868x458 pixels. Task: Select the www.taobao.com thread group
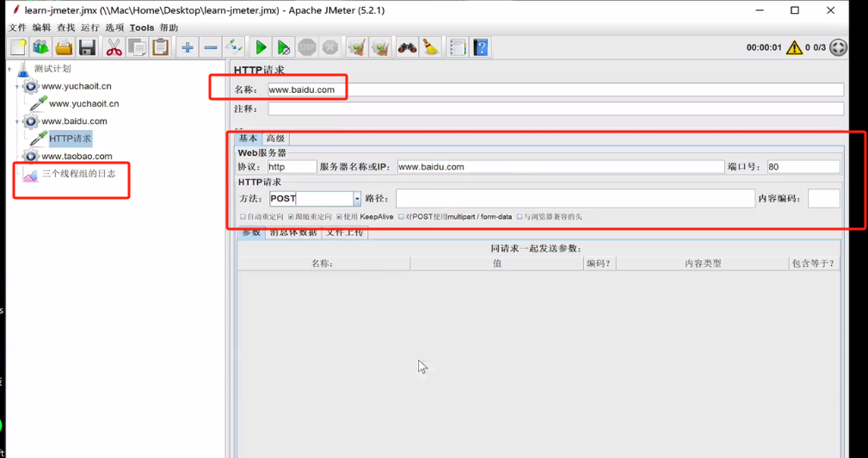click(77, 156)
